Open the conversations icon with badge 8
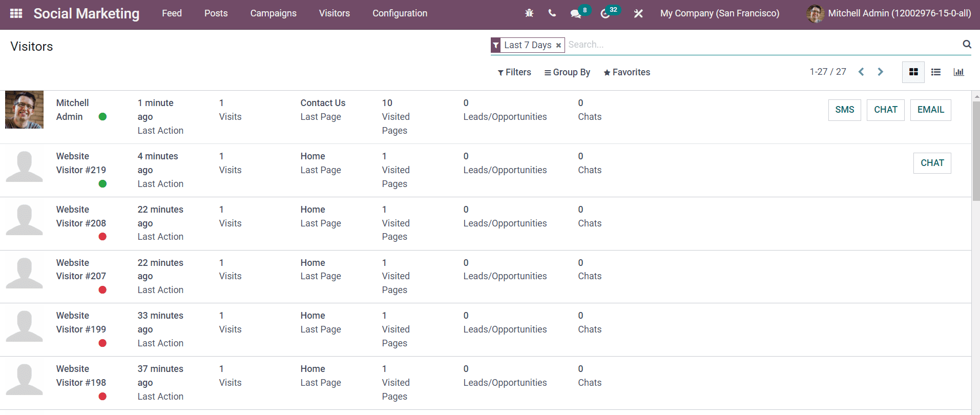The width and height of the screenshot is (980, 415). [x=576, y=13]
